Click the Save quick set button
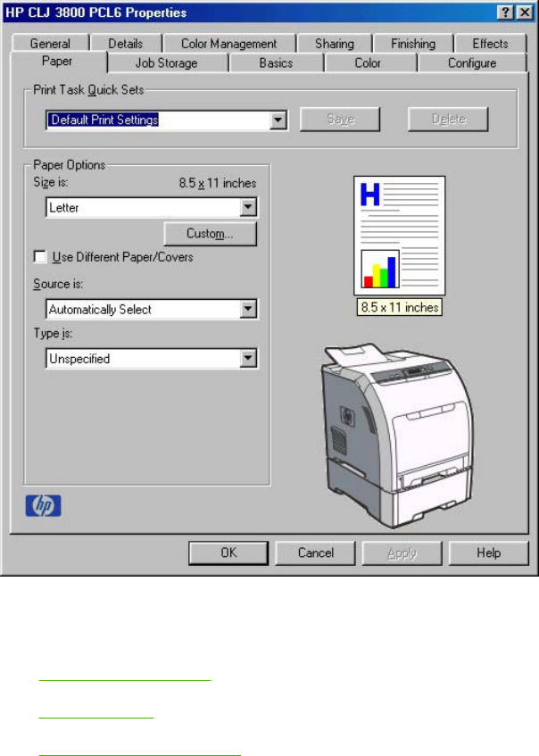This screenshot has width=539, height=756. click(340, 119)
